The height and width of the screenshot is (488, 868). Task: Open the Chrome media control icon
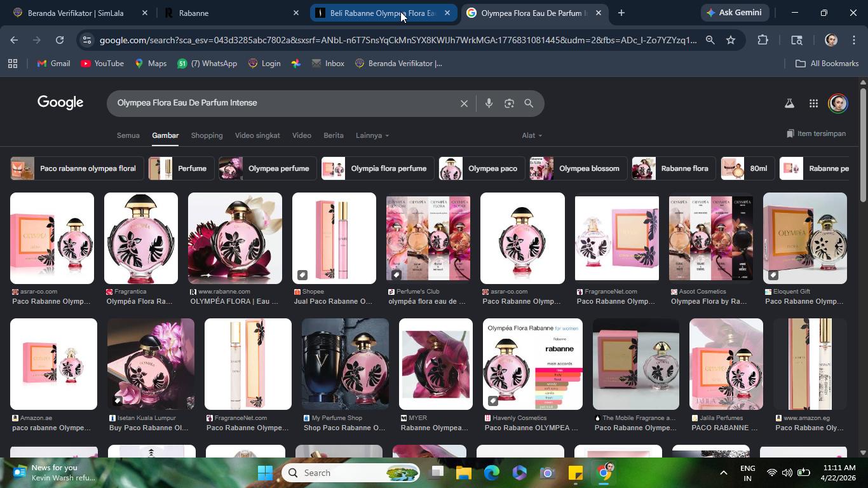[x=796, y=40]
